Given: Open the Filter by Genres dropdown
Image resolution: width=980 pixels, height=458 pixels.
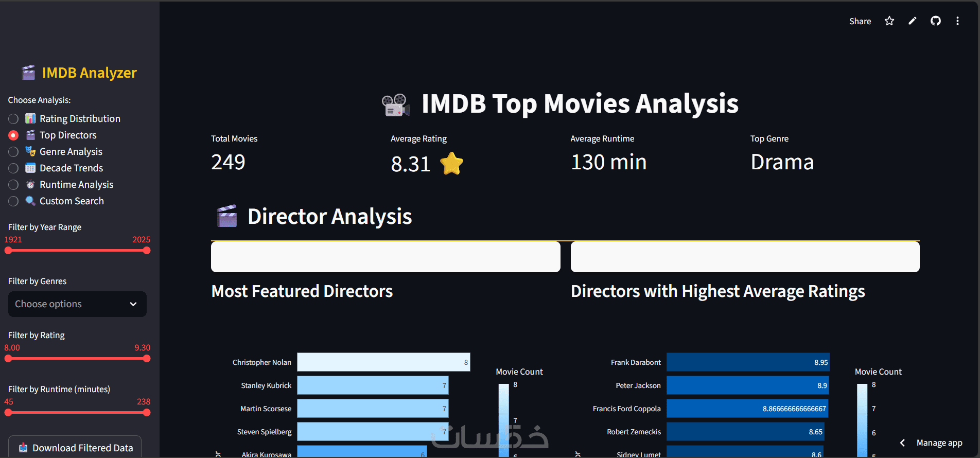Looking at the screenshot, I should coord(77,304).
